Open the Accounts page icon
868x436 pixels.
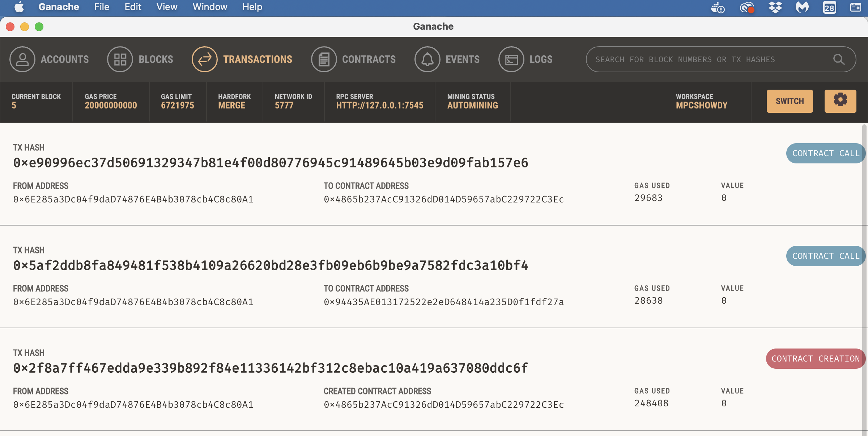pos(22,59)
